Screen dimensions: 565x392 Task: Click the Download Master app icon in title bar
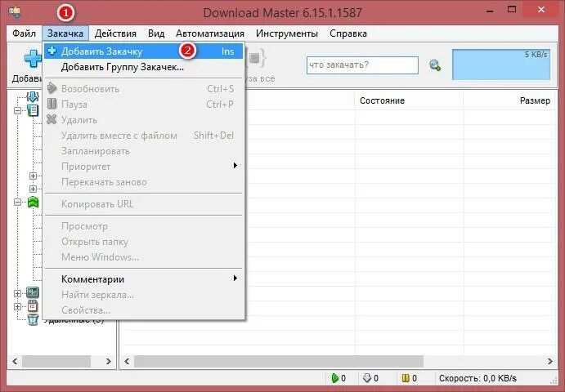[15, 12]
